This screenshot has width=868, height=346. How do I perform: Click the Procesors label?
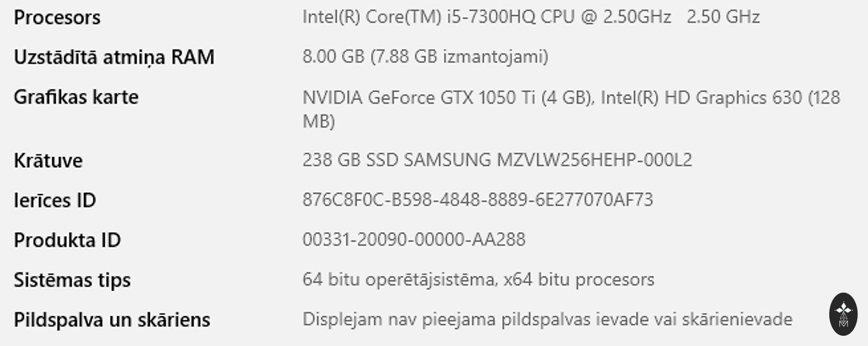point(57,18)
